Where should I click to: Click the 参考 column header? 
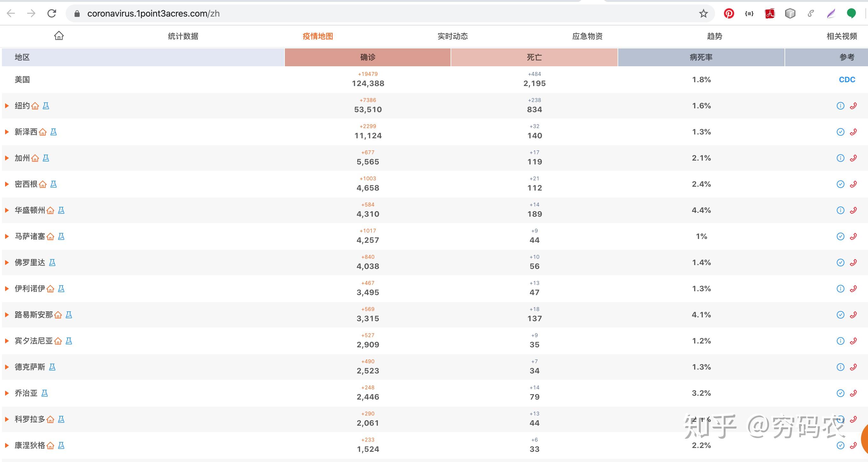click(827, 57)
